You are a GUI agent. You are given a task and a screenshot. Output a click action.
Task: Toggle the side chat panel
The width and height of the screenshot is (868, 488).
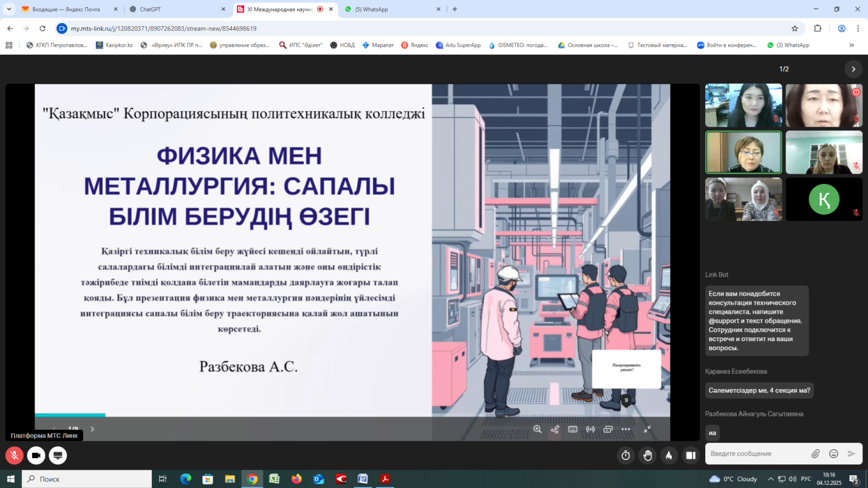[691, 455]
